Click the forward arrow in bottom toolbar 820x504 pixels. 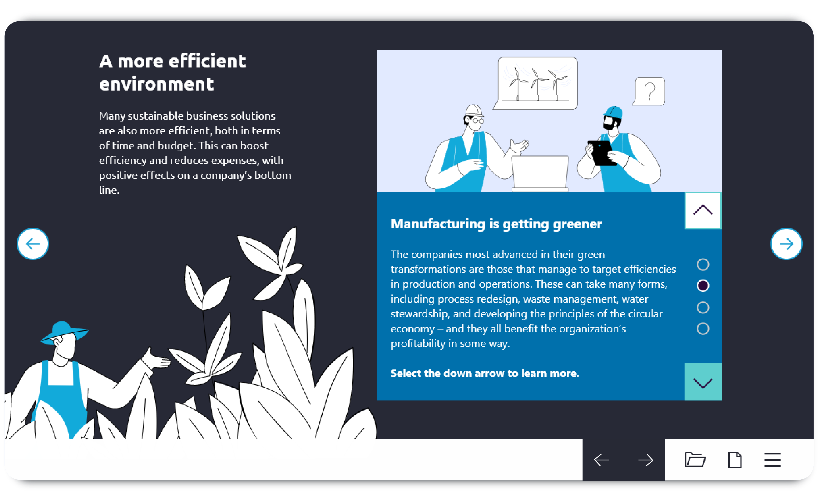click(645, 460)
